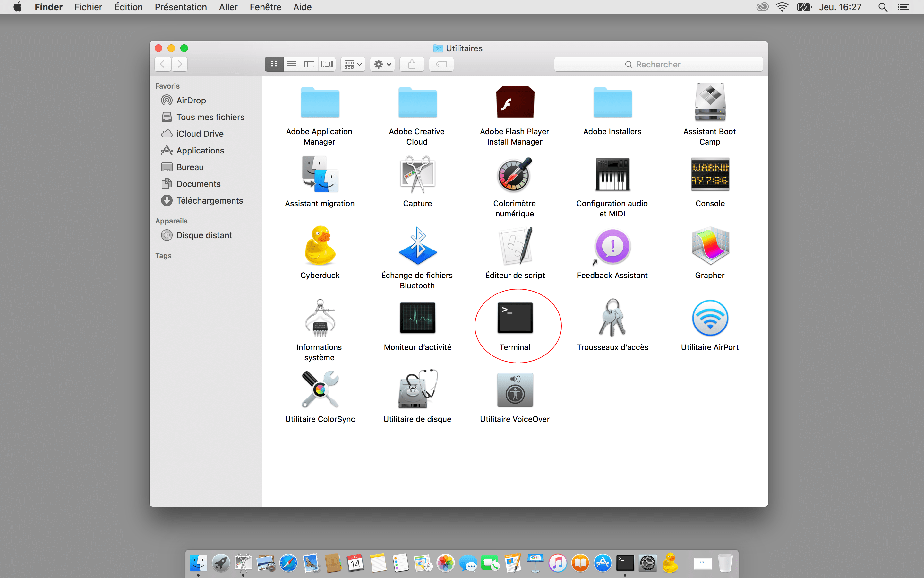Select Trousseaux d'accès icon

[612, 318]
